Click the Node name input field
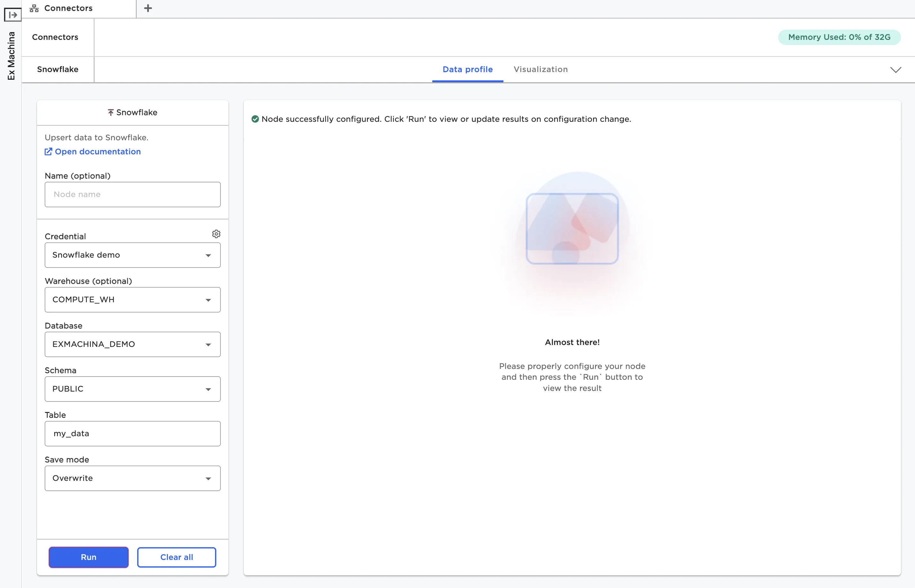 (x=132, y=194)
